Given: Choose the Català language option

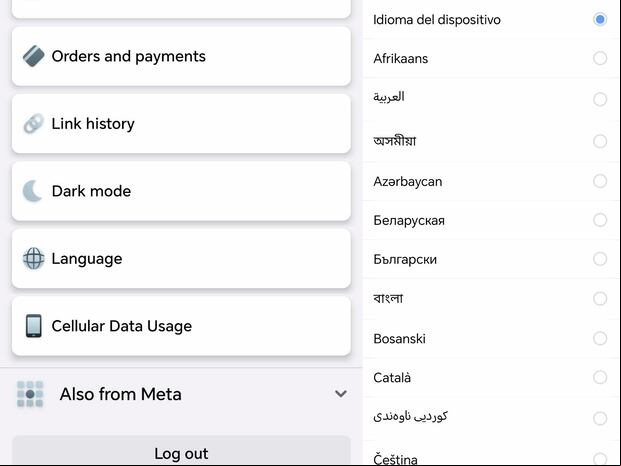Looking at the screenshot, I should coord(491,377).
